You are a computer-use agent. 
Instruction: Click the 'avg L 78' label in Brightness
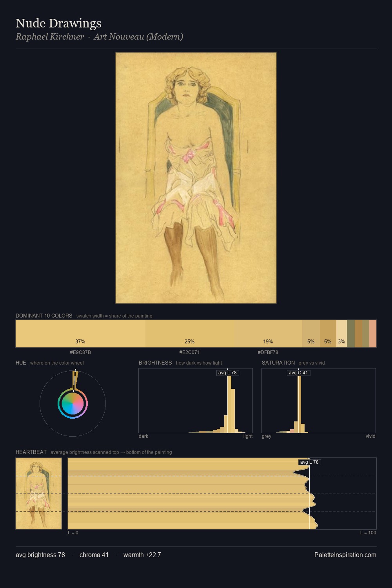pyautogui.click(x=227, y=373)
